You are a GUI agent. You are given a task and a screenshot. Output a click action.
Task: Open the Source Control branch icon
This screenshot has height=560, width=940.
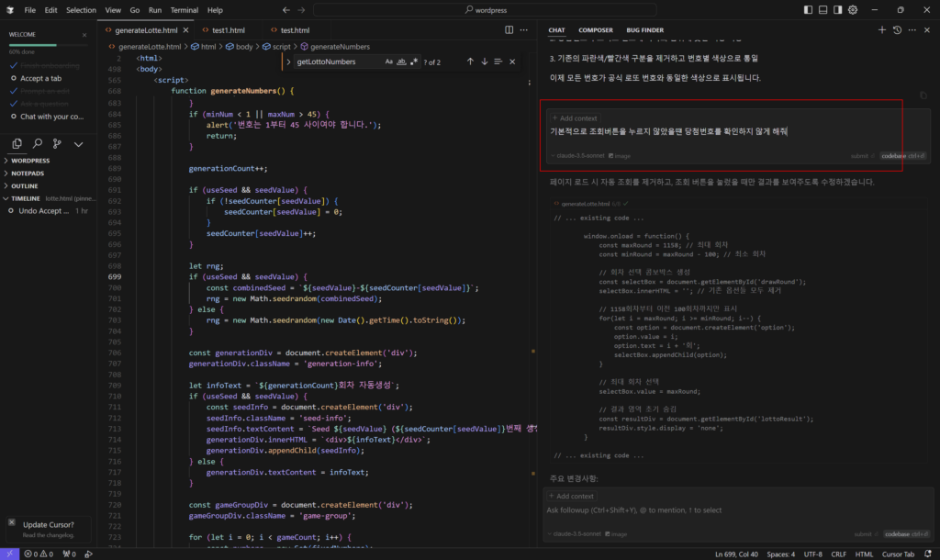coord(57,143)
